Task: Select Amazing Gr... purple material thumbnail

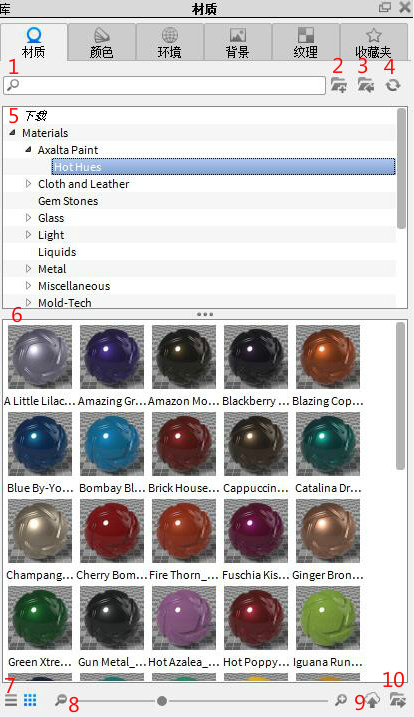Action: [112, 357]
